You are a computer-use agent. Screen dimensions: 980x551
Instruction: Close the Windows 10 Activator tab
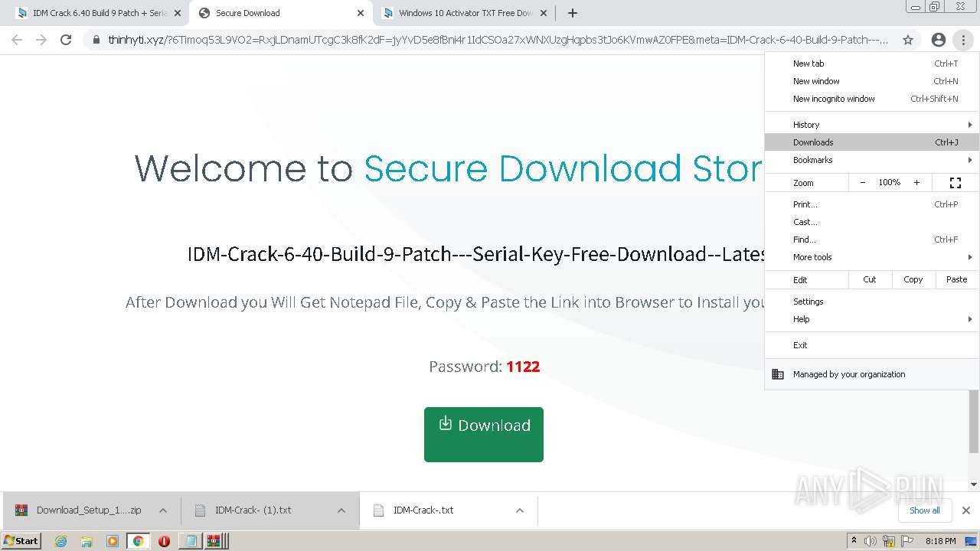[544, 13]
